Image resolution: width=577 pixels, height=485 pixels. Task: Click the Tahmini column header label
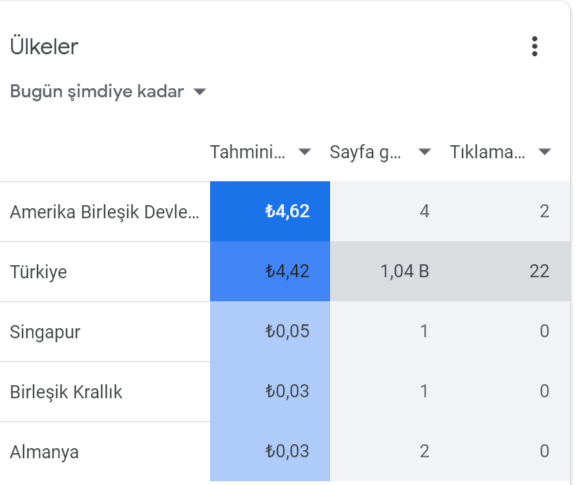pyautogui.click(x=247, y=152)
